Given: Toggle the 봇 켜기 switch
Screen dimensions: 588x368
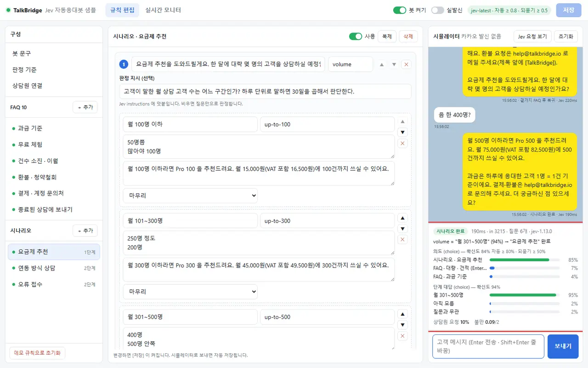Looking at the screenshot, I should 400,10.
